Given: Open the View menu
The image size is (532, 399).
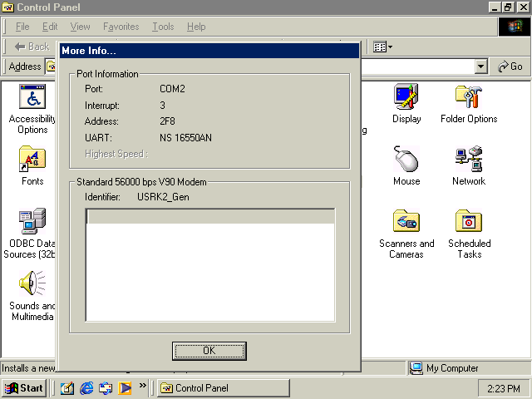Looking at the screenshot, I should [80, 27].
